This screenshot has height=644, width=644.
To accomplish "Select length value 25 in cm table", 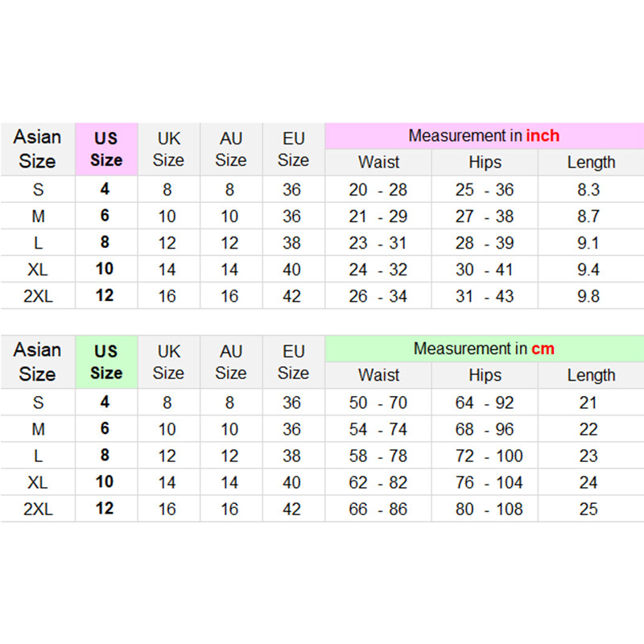I will (x=589, y=509).
